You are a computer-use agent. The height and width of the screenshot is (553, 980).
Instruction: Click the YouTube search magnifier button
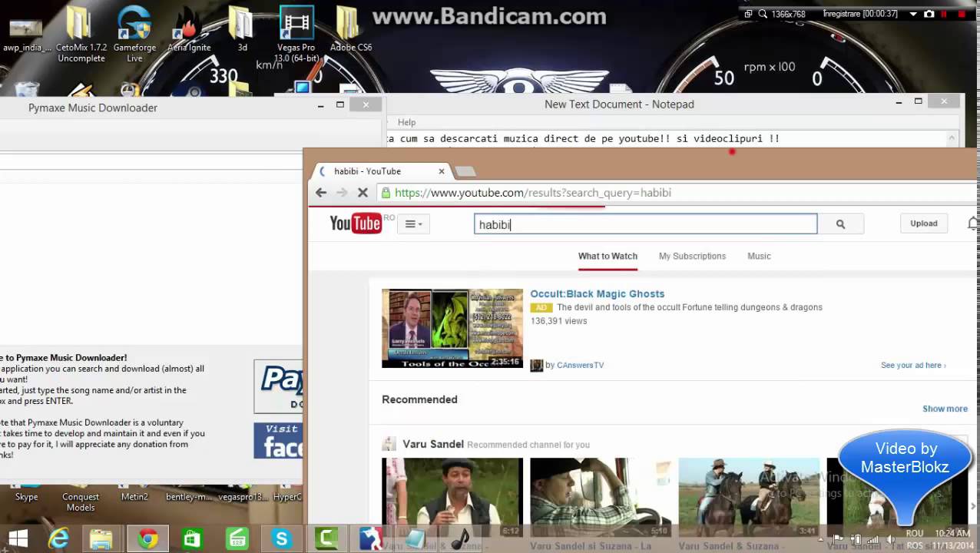tap(840, 224)
